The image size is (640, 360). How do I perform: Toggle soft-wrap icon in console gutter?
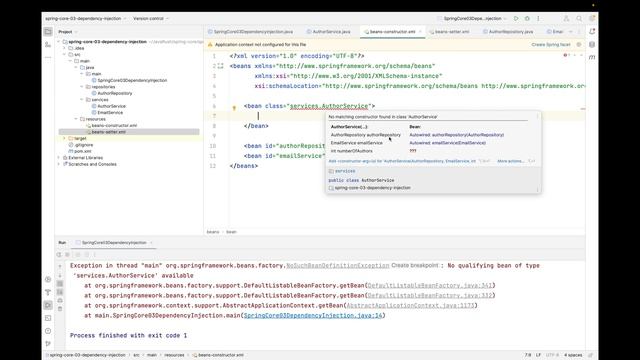[60, 283]
